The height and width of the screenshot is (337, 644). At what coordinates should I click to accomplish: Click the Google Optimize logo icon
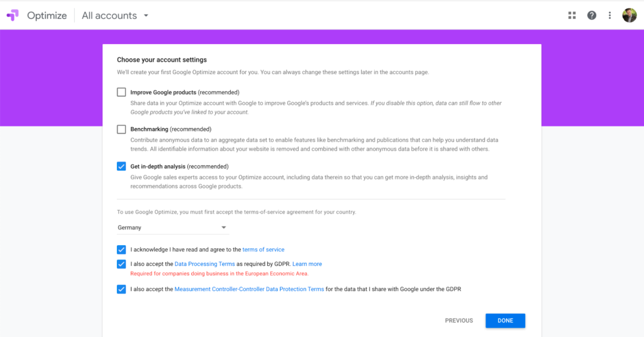pyautogui.click(x=13, y=15)
